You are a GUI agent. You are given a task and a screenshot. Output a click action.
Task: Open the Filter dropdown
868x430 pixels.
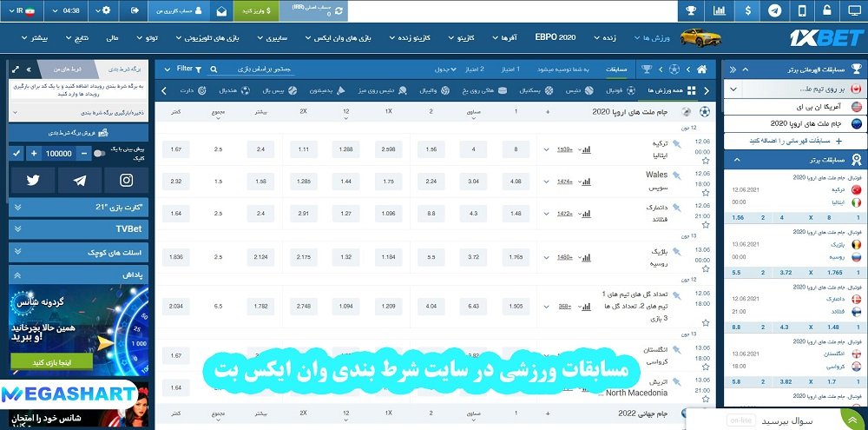click(187, 69)
